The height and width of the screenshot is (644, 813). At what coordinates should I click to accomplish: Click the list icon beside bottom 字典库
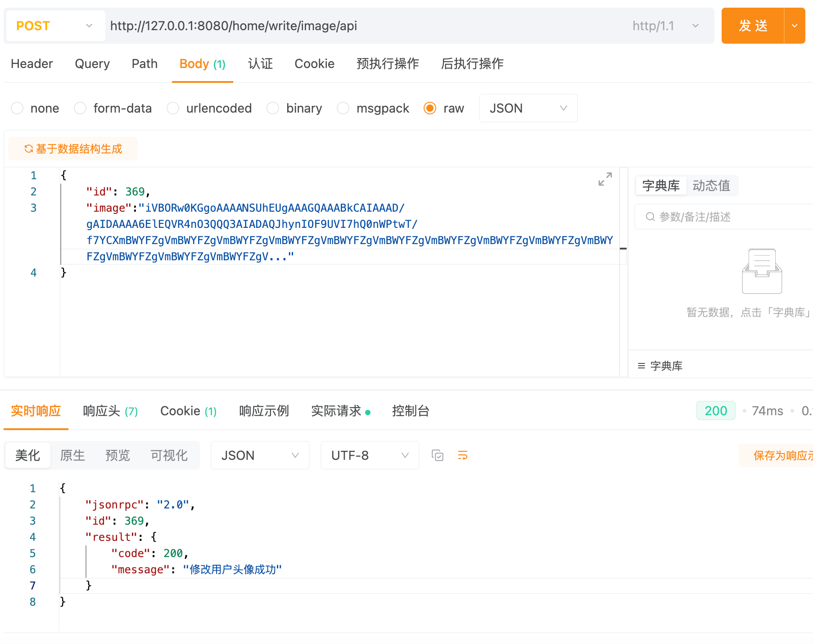click(x=641, y=366)
